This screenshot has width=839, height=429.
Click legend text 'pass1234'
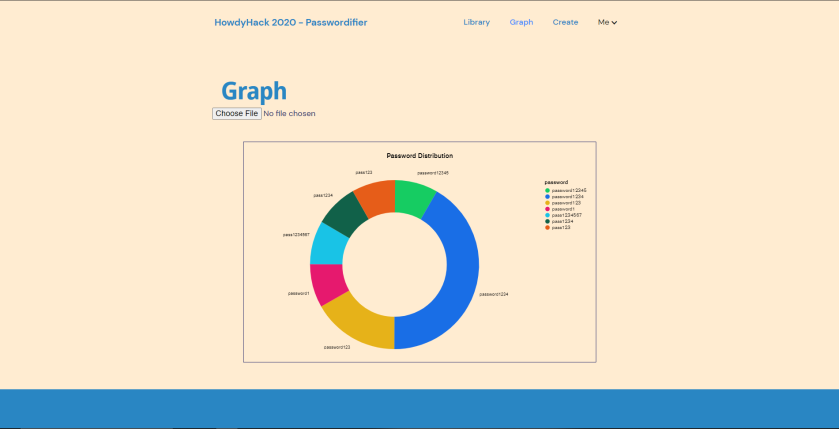coord(562,221)
